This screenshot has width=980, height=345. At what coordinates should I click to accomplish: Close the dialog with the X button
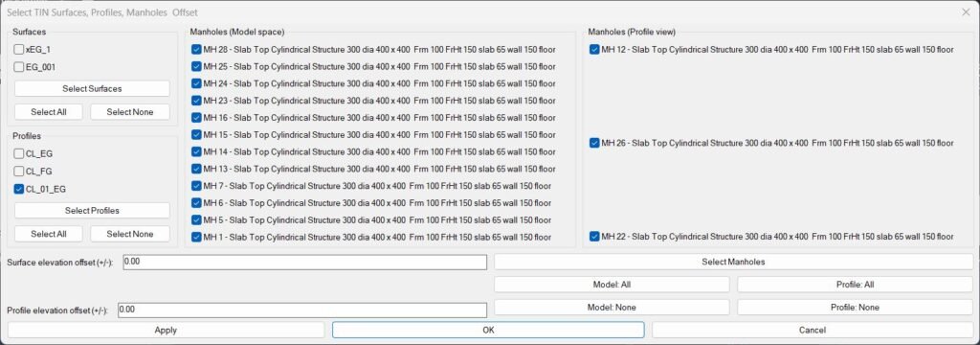click(x=966, y=11)
